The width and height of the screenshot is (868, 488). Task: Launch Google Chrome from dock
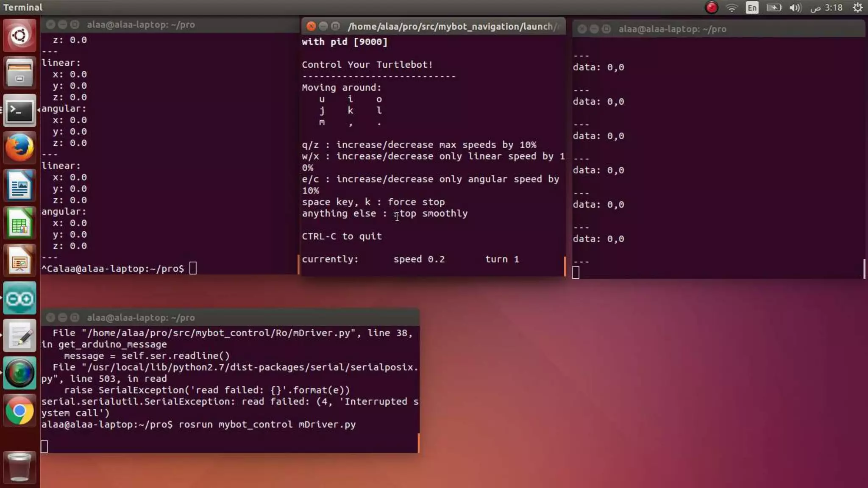[x=19, y=410]
